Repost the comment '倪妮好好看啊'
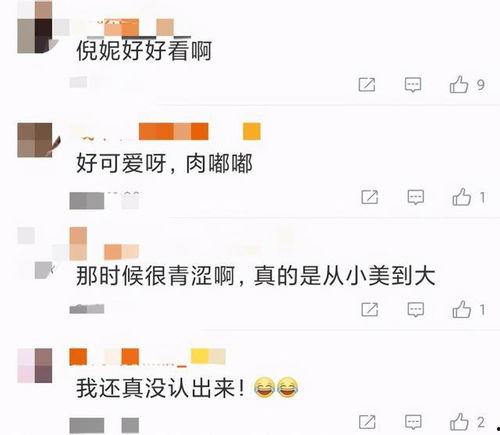The height and width of the screenshot is (435, 500). coord(367,85)
